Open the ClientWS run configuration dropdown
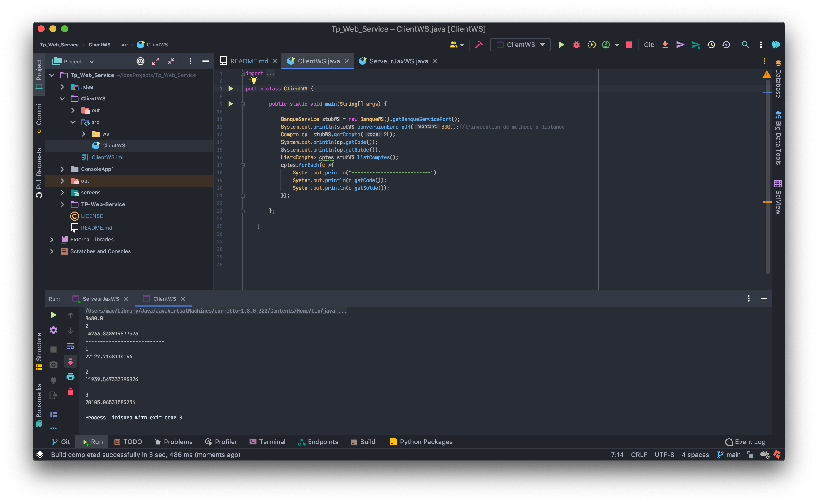The width and height of the screenshot is (818, 504). (x=520, y=45)
